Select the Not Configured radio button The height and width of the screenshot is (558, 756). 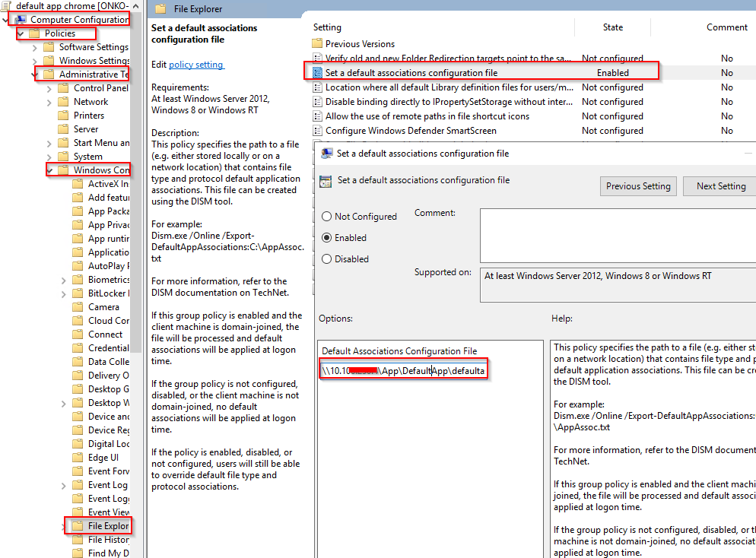[x=326, y=217]
